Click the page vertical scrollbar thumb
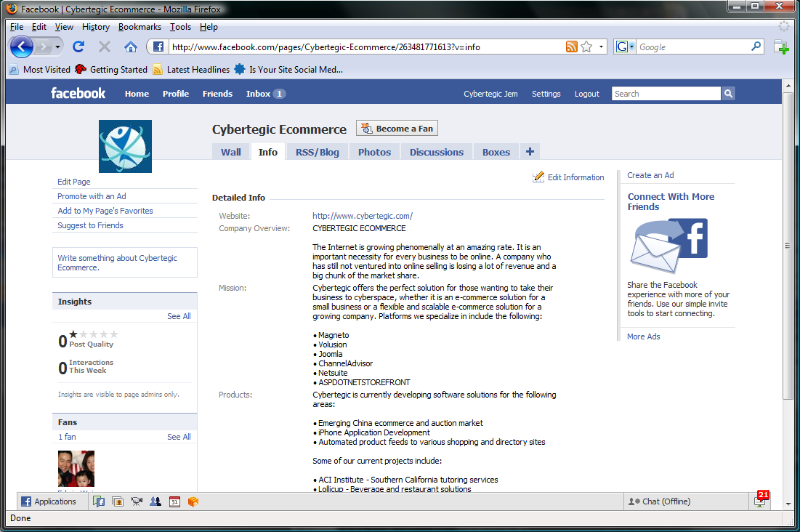Image resolution: width=800 pixels, height=532 pixels. [x=788, y=246]
